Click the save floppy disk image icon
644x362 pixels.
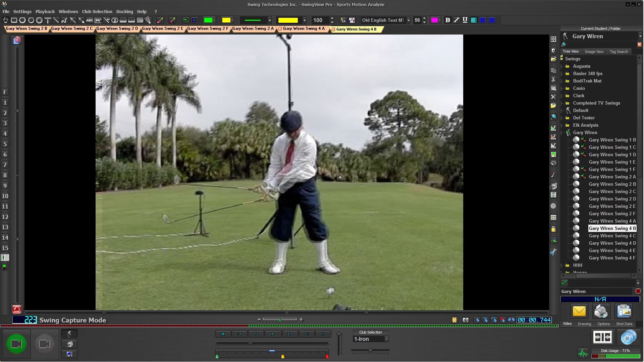[624, 311]
